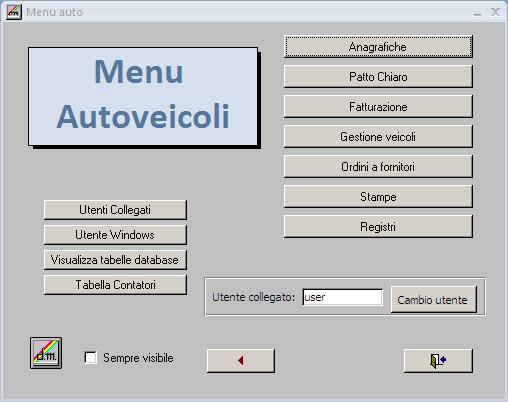Click the Utente Windows button

(115, 235)
